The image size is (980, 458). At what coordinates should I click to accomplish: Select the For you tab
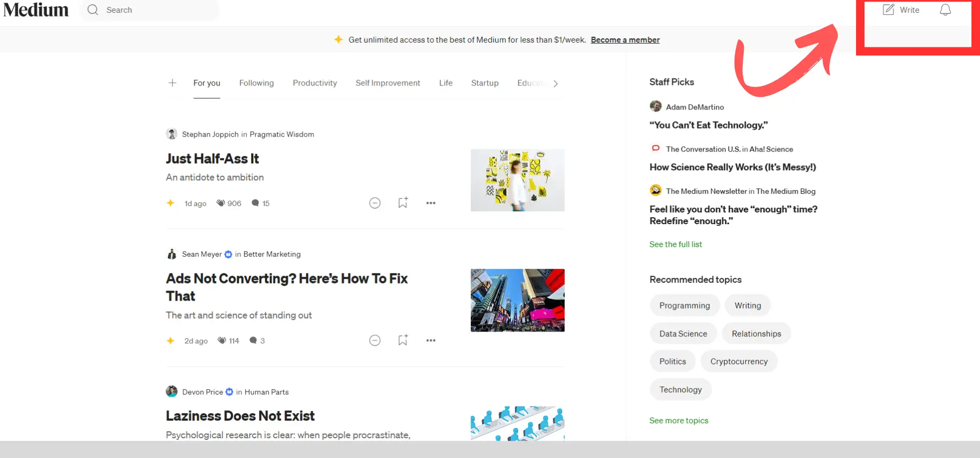tap(207, 83)
